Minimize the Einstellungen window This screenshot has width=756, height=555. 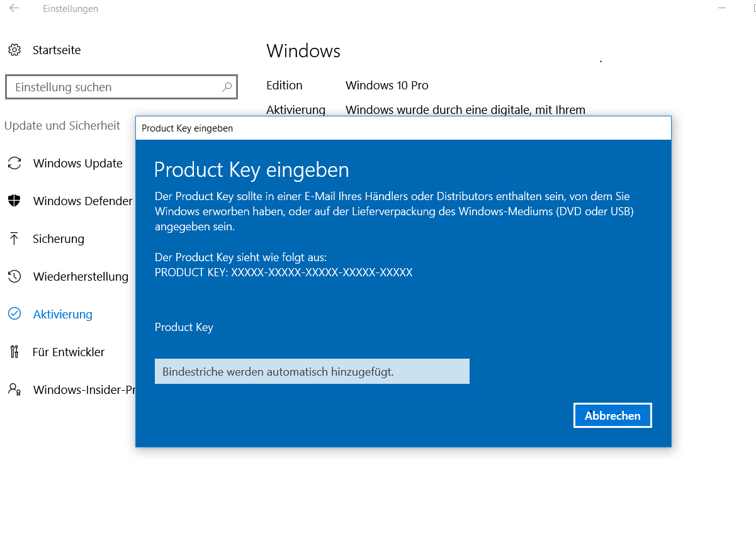pos(723,8)
